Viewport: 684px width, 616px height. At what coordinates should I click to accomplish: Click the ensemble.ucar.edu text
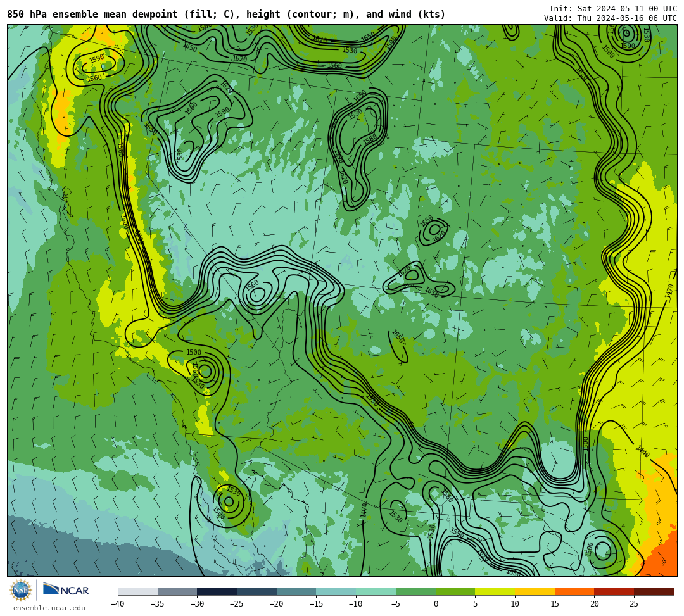tap(49, 608)
